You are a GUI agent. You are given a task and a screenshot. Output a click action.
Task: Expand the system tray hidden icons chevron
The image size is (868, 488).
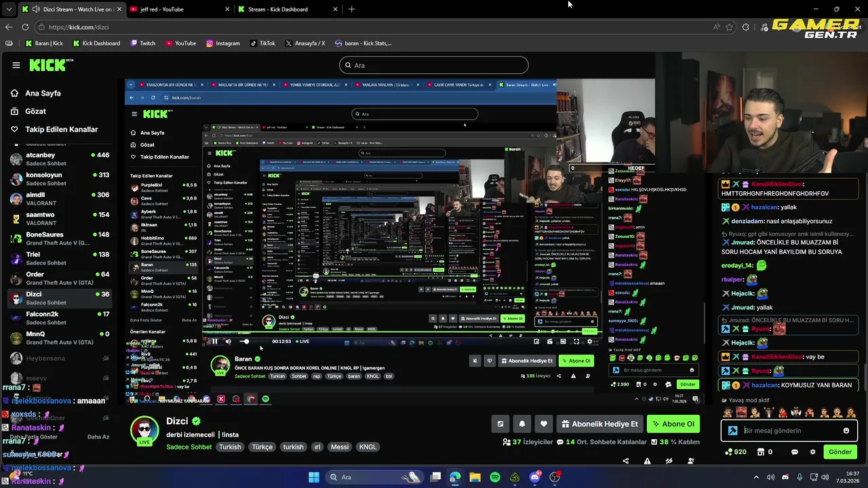756,477
